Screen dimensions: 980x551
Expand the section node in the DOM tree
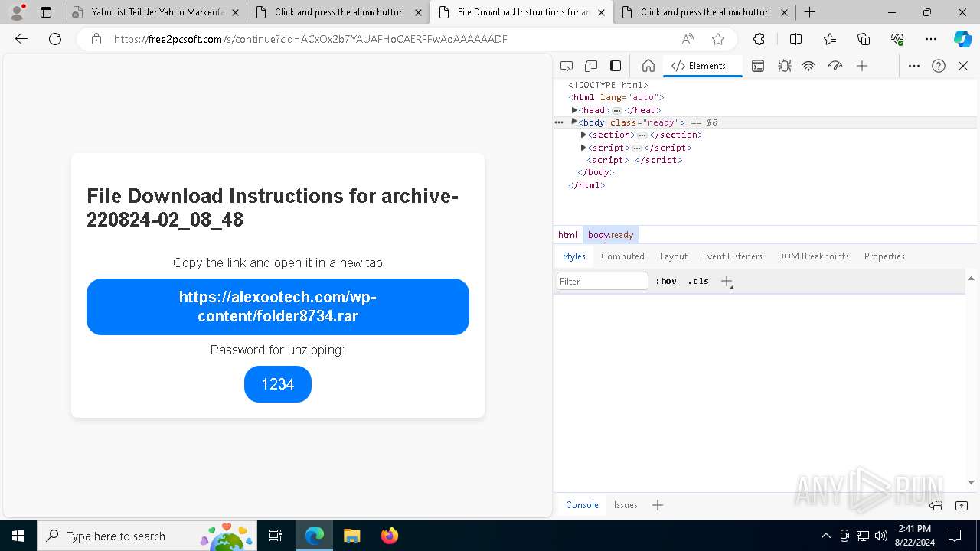(583, 135)
